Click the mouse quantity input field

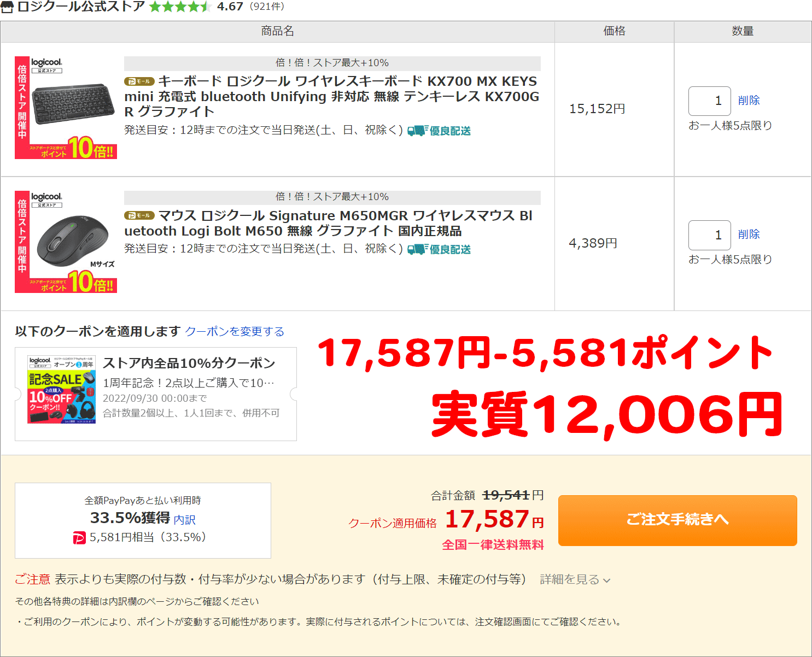710,235
